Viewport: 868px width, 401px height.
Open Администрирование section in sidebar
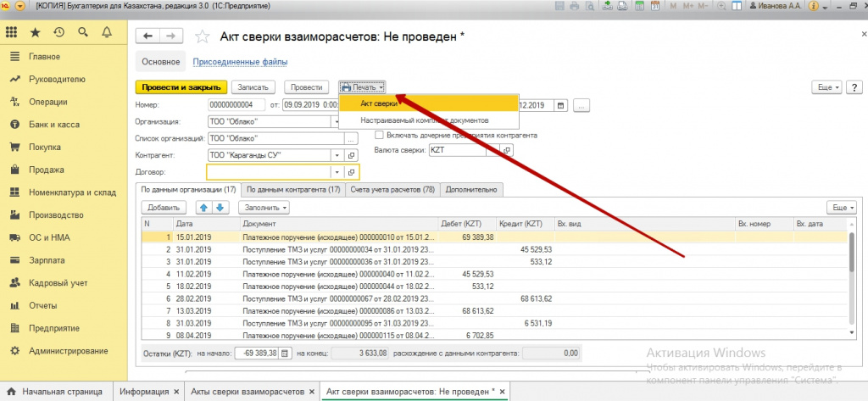pos(68,351)
